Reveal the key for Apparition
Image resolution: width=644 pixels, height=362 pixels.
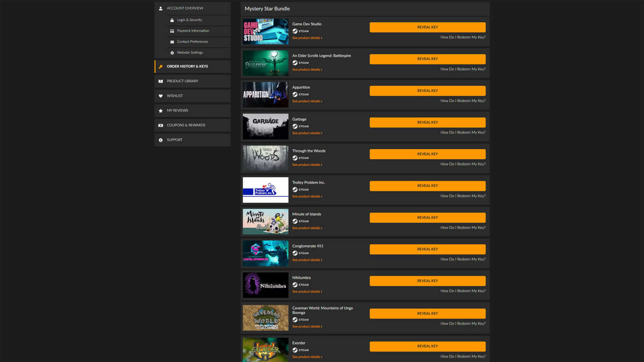pyautogui.click(x=427, y=91)
